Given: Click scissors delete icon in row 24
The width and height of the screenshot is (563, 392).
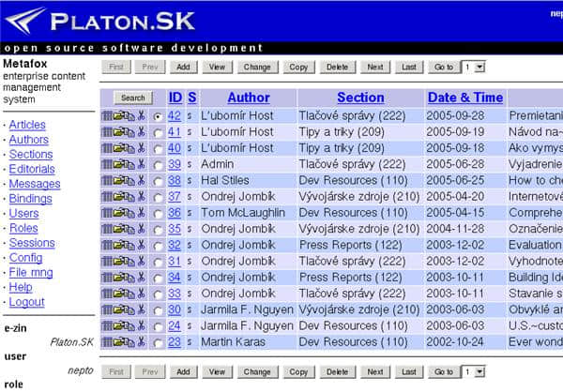Looking at the screenshot, I should (142, 325).
